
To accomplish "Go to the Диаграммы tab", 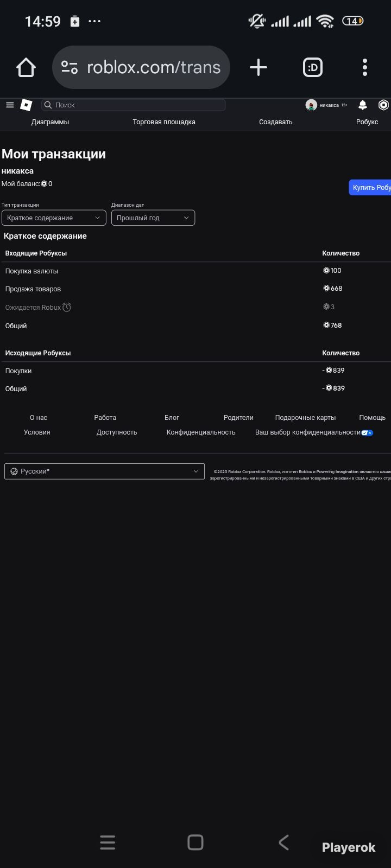I will pyautogui.click(x=50, y=122).
